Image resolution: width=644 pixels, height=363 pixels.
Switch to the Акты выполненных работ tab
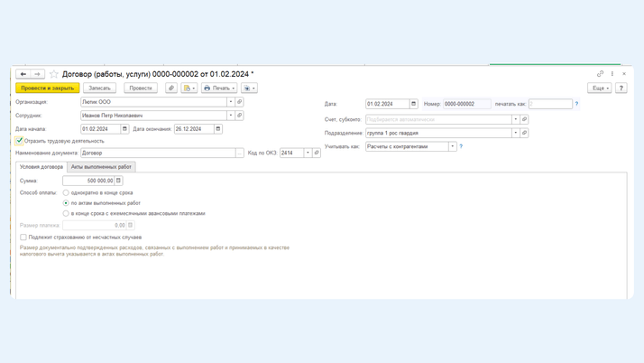101,167
